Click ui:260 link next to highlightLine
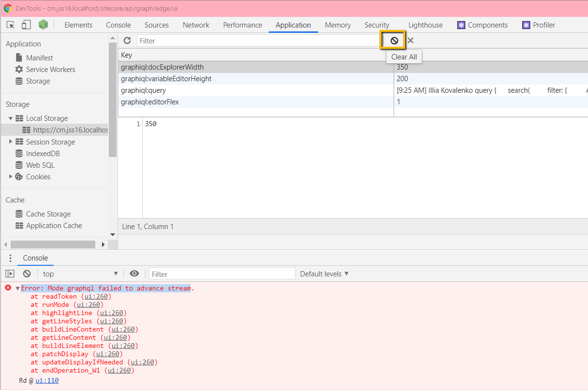The image size is (588, 390). click(x=112, y=313)
